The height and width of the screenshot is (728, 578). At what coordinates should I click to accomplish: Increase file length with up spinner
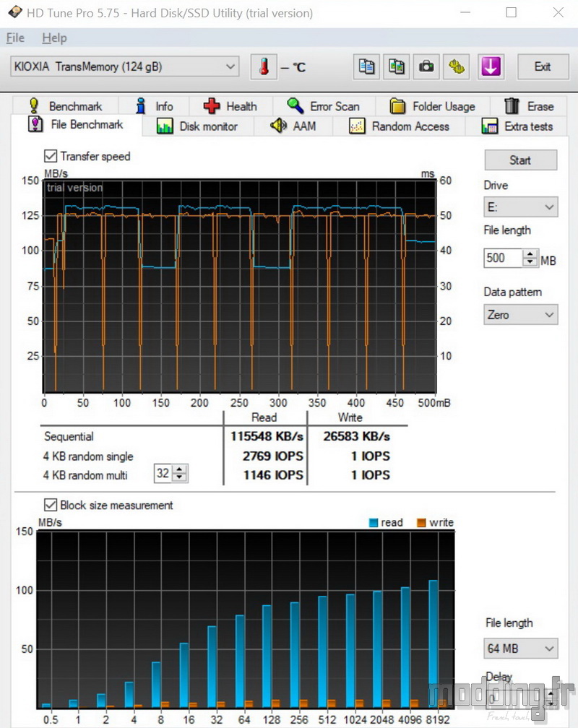click(x=530, y=253)
